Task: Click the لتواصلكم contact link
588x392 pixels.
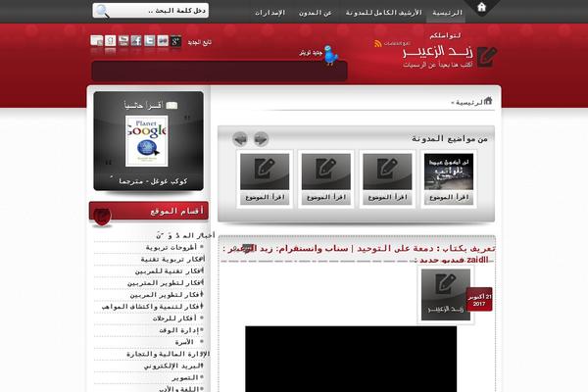Action: (445, 35)
